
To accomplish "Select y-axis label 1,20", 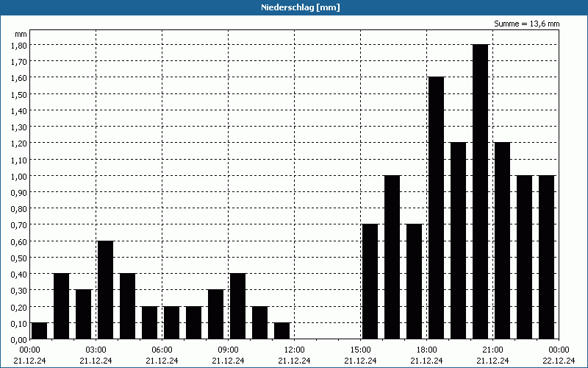I will coord(19,144).
